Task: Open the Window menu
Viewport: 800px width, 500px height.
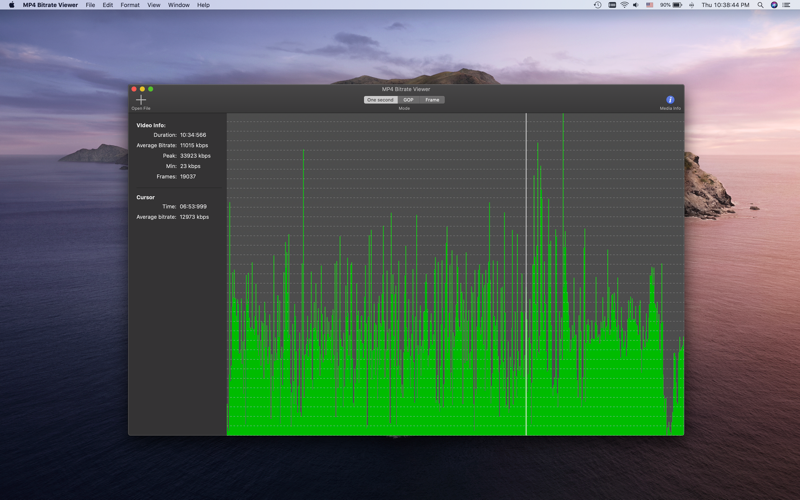Action: coord(179,5)
